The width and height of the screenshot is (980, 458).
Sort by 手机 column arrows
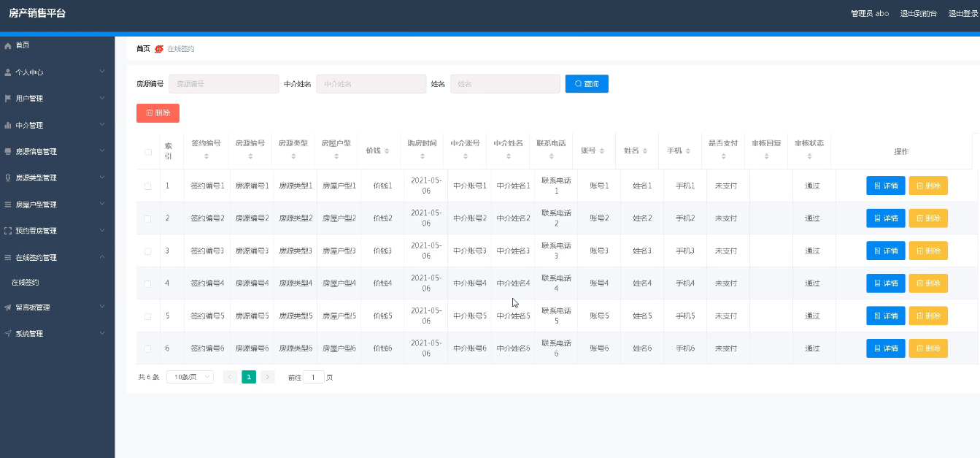click(687, 151)
